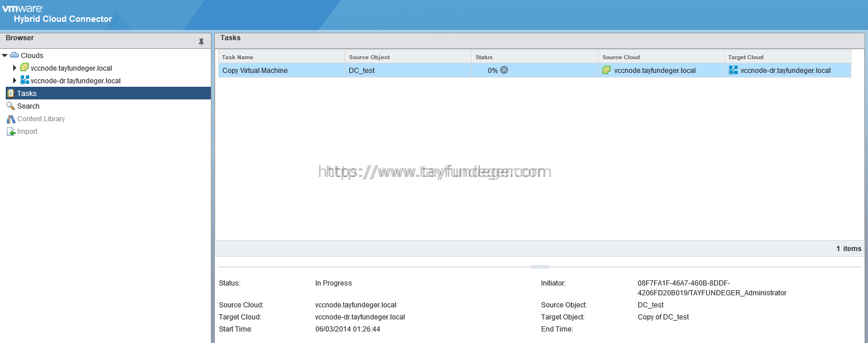Collapse the Clouds tree node
Viewport: 868px width, 343px height.
click(5, 56)
